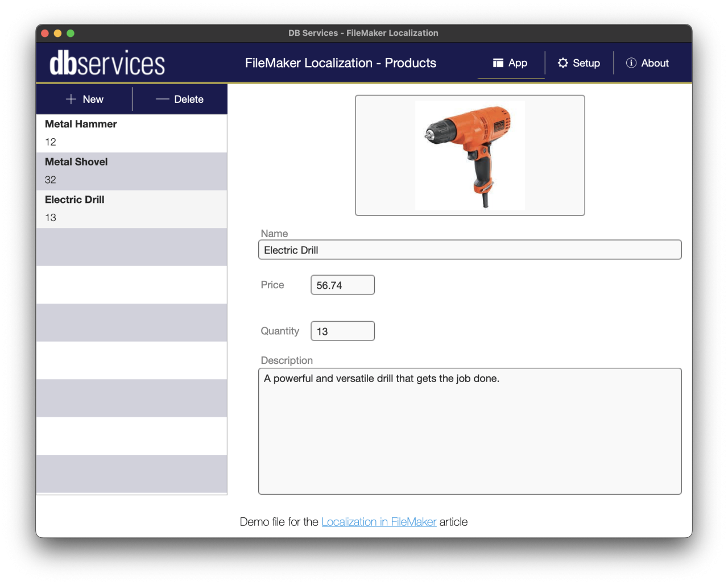Click the Quantity label
The width and height of the screenshot is (728, 585).
pyautogui.click(x=280, y=331)
